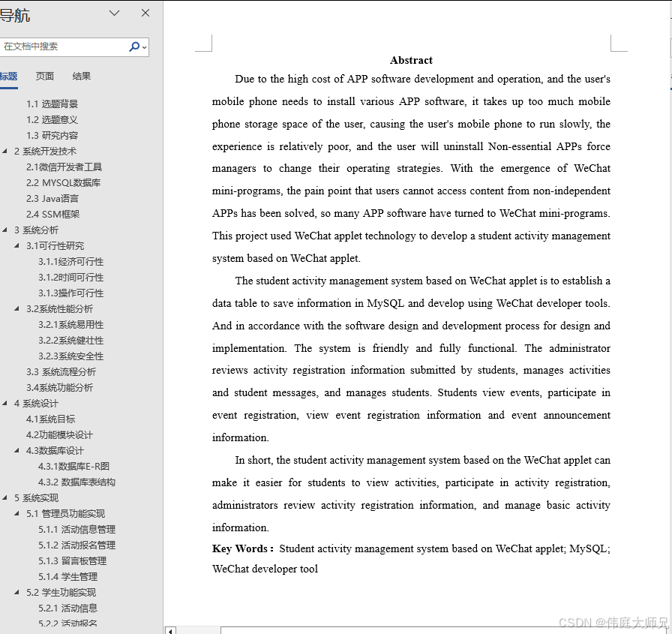Open heading 5.2.1 活动信息

tap(67, 608)
